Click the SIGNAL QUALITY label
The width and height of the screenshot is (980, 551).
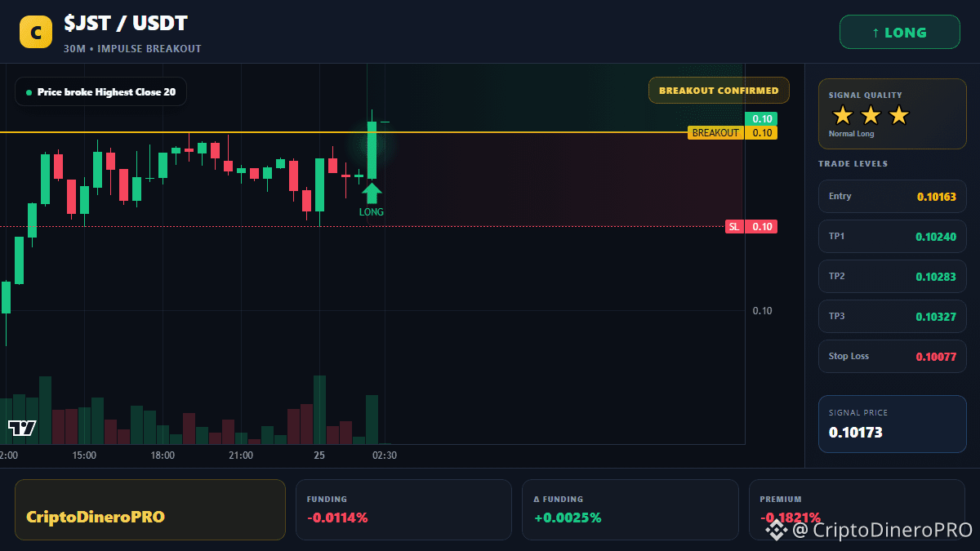pos(865,96)
